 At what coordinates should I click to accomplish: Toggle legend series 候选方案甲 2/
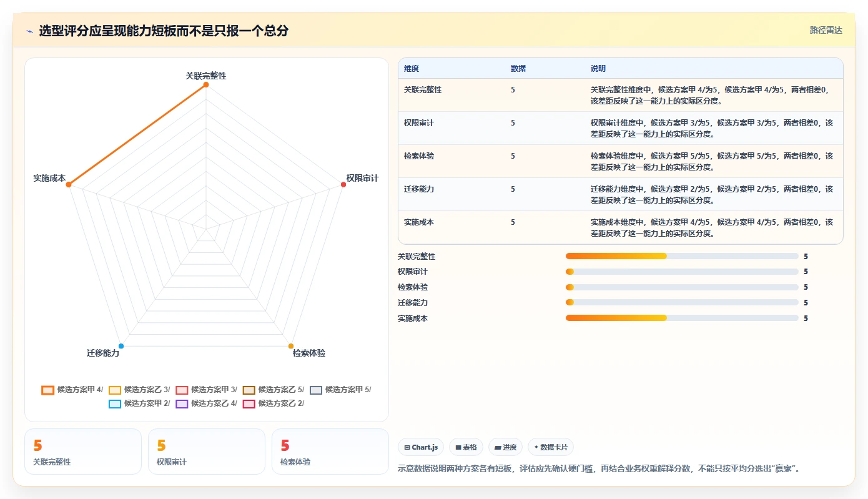coord(139,403)
